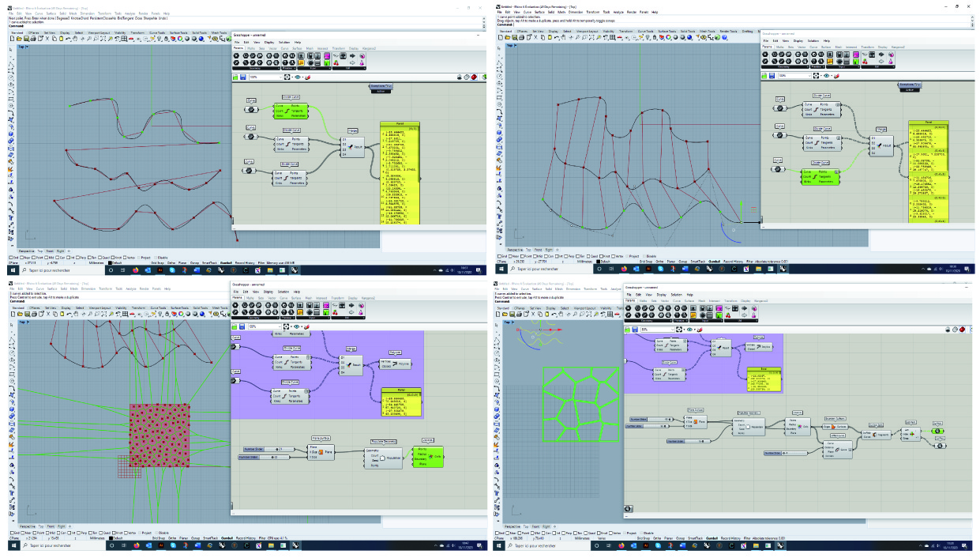Select the Merge component in the top-left Grasshopper canvas
This screenshot has height=558, width=980.
click(x=353, y=145)
